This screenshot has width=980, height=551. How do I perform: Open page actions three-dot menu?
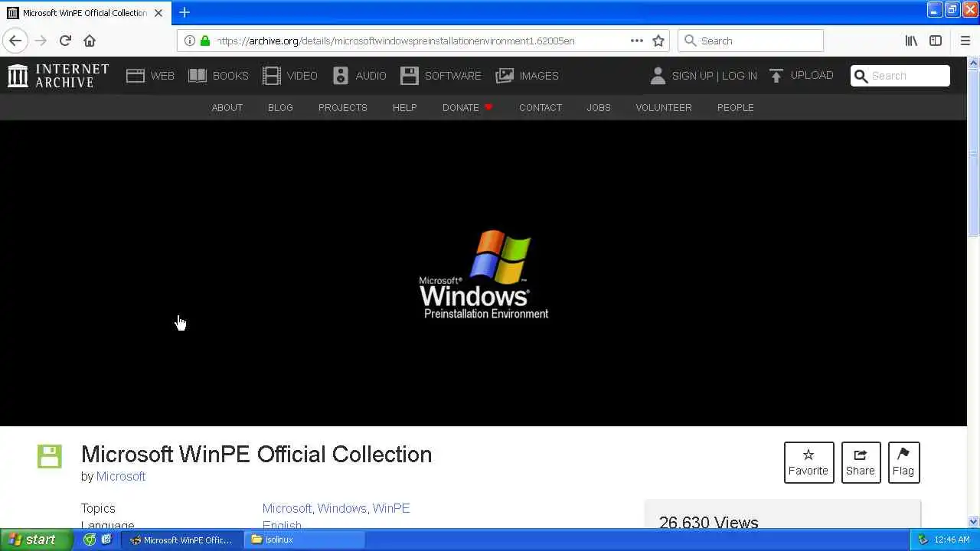[637, 41]
